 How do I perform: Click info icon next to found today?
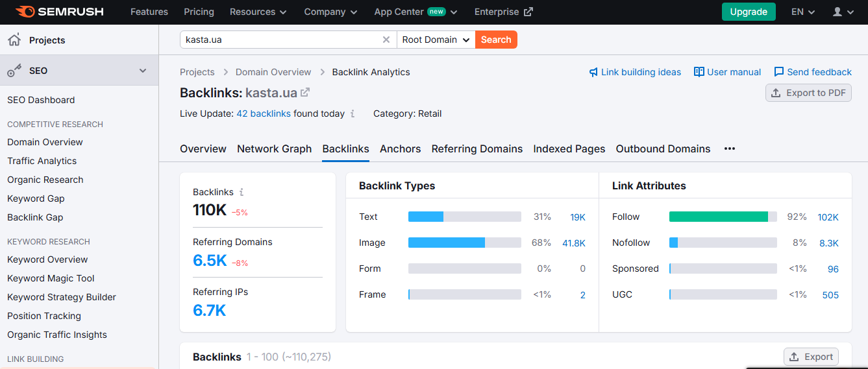click(353, 113)
